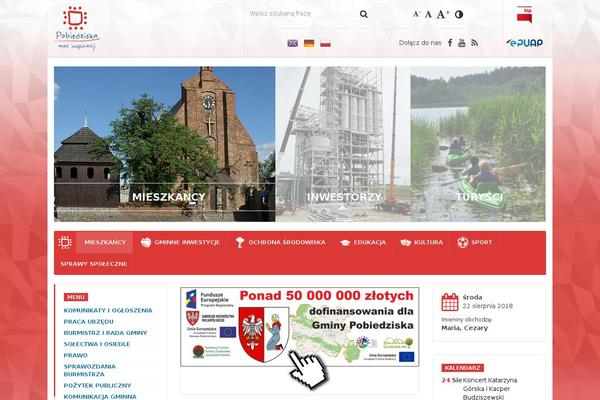Open Pożytek Publiczny sidebar link
600x400 pixels.
[x=97, y=385]
